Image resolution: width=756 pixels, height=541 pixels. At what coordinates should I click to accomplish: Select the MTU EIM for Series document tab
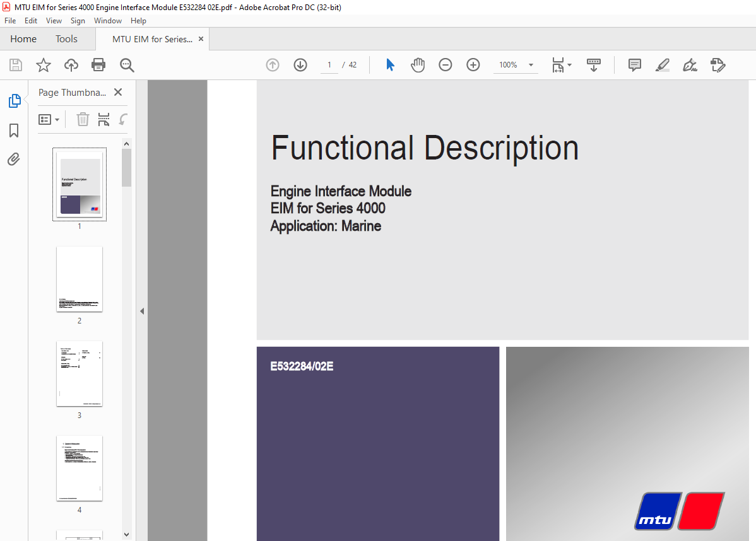152,39
